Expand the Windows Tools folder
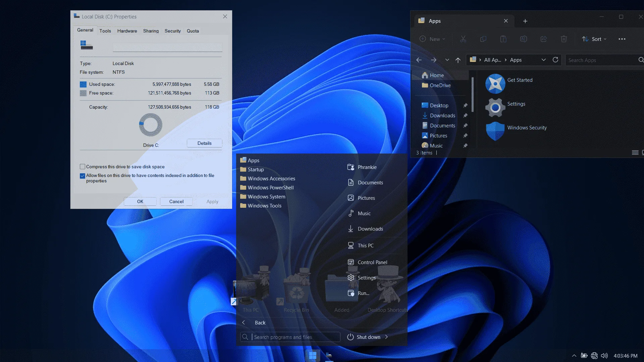 [261, 206]
